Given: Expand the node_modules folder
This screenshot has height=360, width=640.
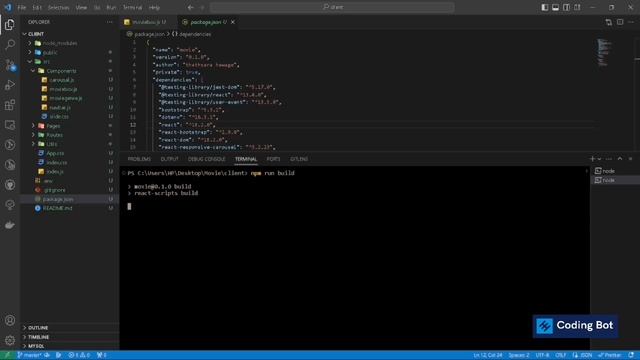Looking at the screenshot, I should point(30,43).
